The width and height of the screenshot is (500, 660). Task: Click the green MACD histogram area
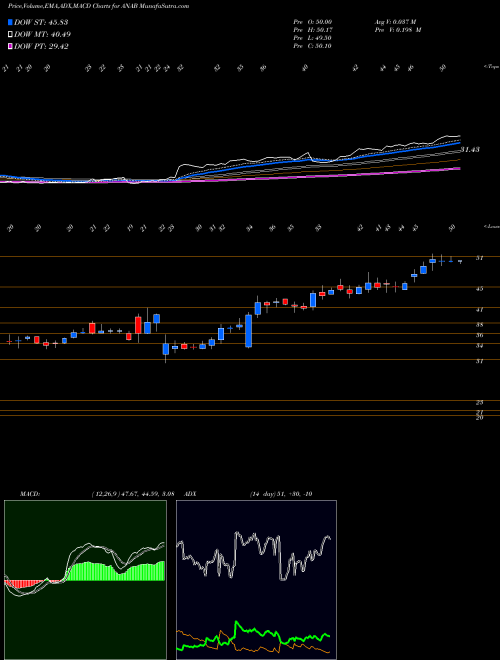click(x=116, y=572)
